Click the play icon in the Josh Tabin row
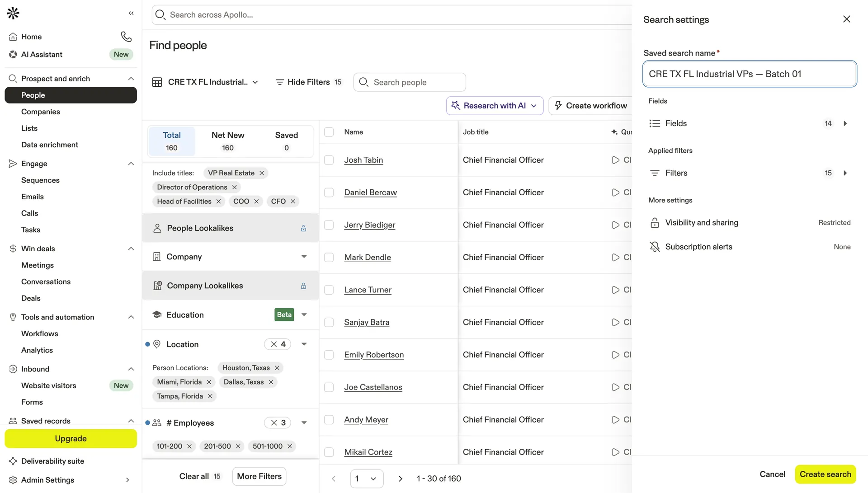This screenshot has height=493, width=868. tap(615, 160)
